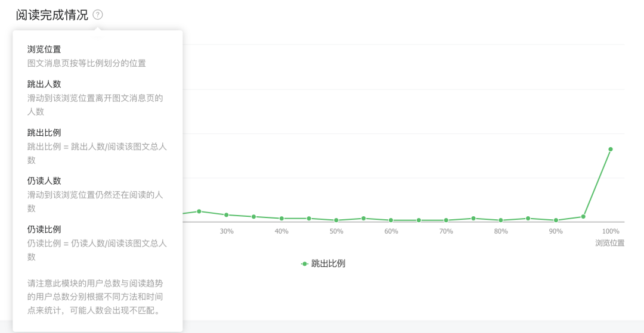
Task: Toggle the 跳出比例 series legend label
Action: 328,263
